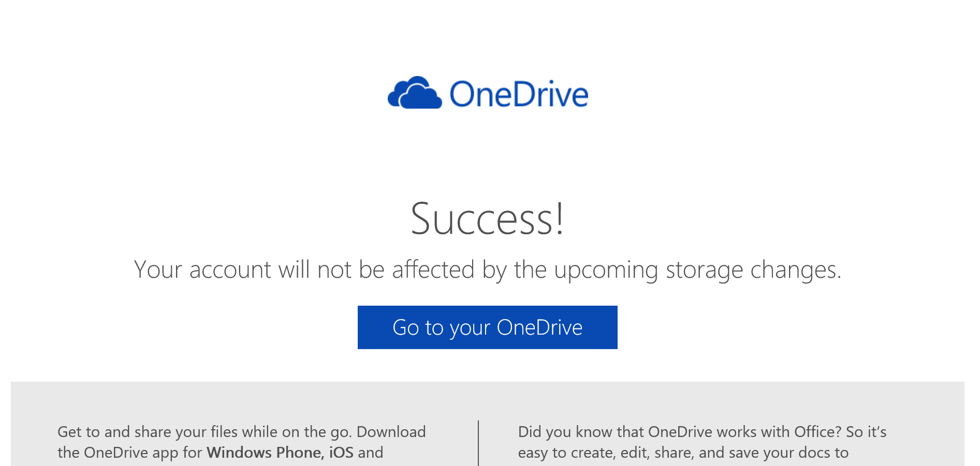The image size is (980, 466).
Task: Click 'Your account' at start of message
Action: [x=202, y=269]
